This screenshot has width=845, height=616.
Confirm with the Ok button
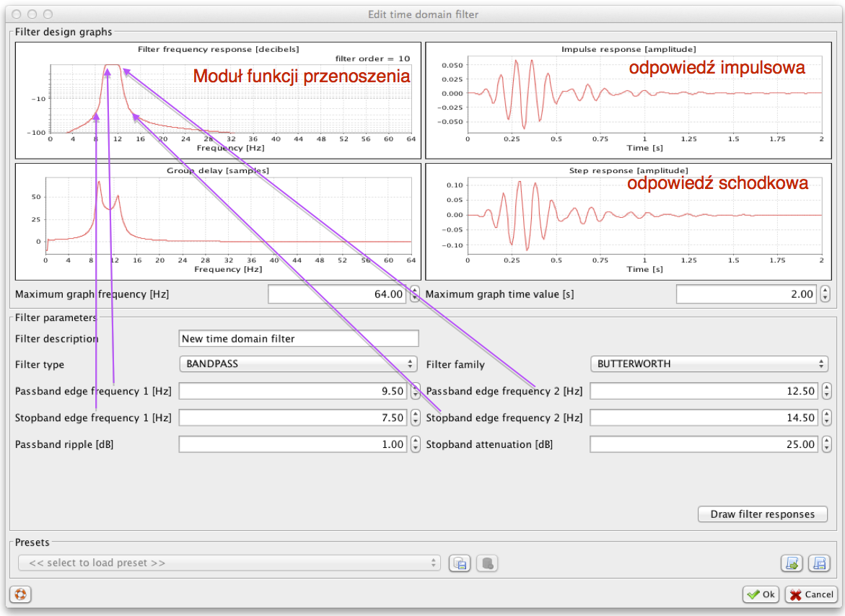[761, 594]
